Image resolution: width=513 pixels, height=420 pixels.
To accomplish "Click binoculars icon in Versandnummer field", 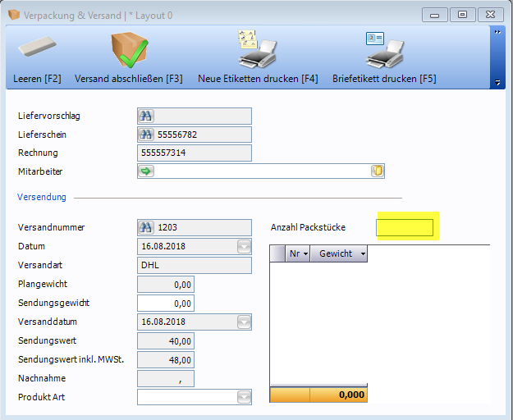I will click(146, 228).
